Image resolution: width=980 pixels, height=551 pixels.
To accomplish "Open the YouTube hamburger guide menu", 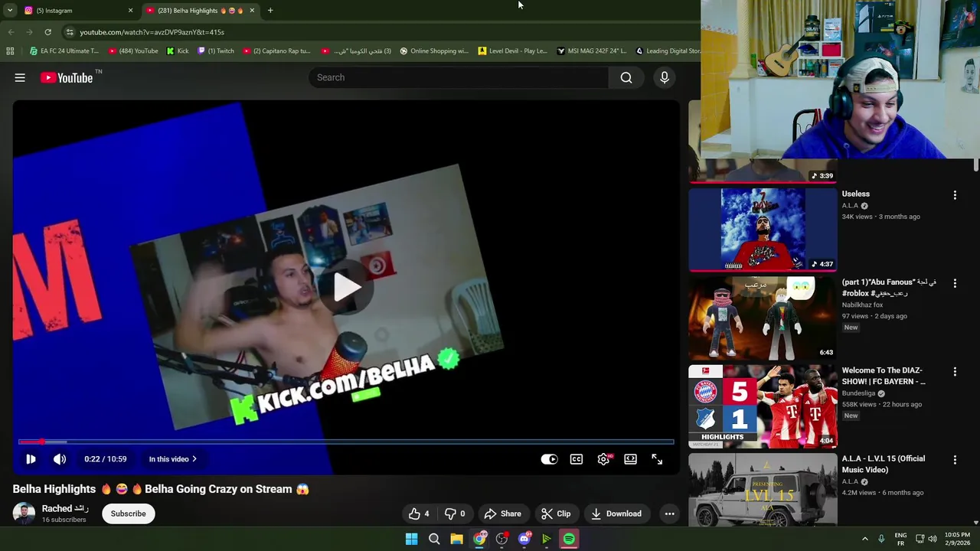I will [20, 77].
